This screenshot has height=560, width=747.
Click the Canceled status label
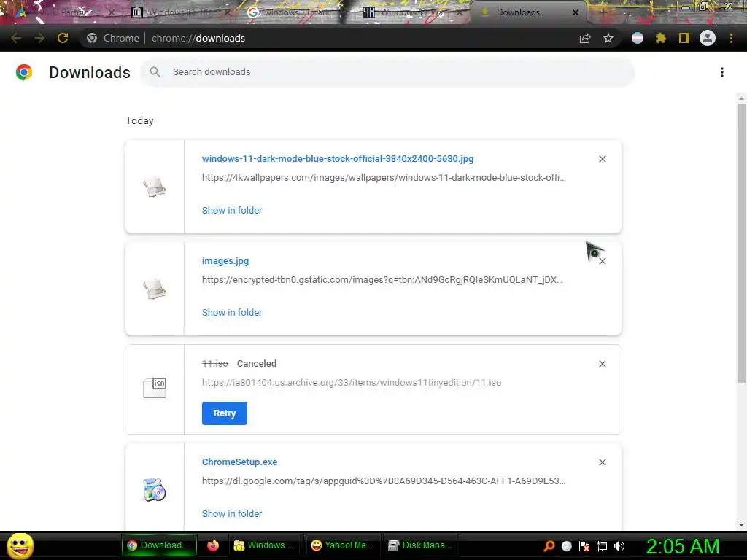point(257,363)
